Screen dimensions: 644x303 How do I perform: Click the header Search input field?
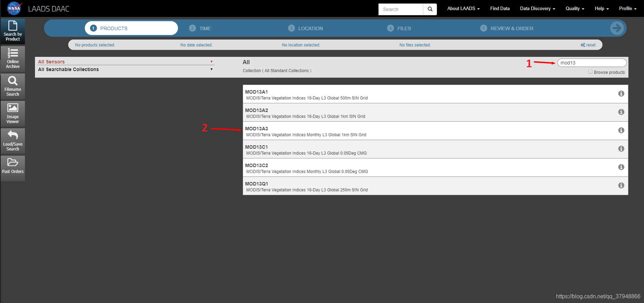coord(401,9)
